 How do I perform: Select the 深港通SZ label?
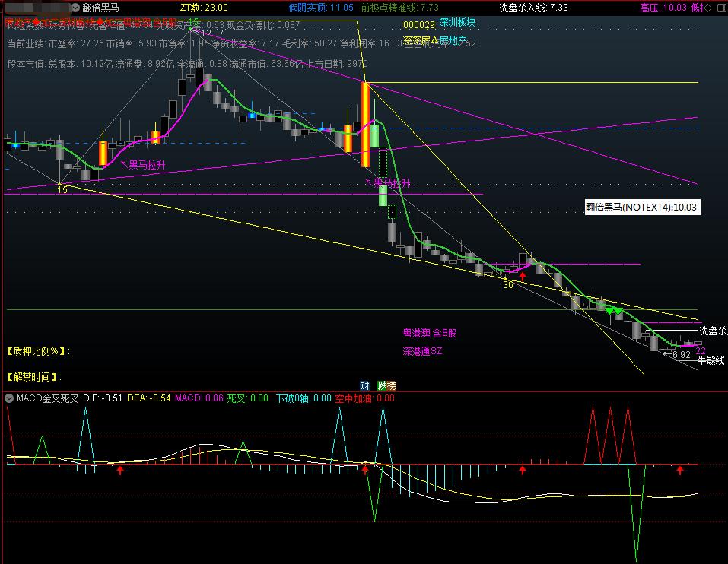click(422, 351)
